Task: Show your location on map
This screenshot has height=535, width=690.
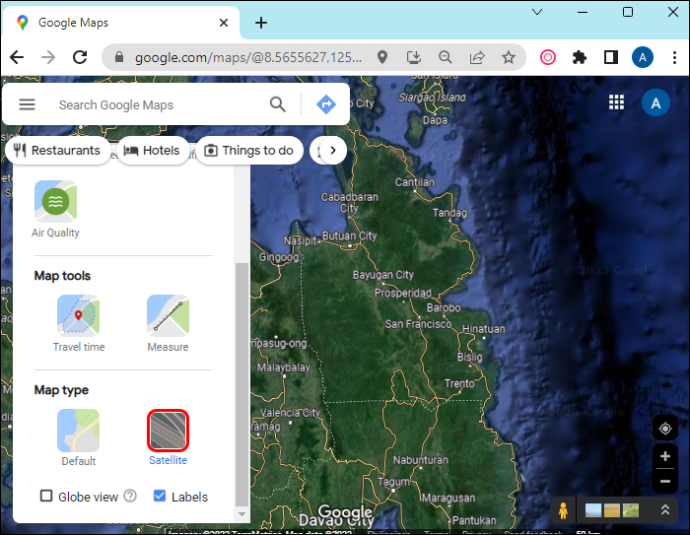Action: (x=665, y=428)
